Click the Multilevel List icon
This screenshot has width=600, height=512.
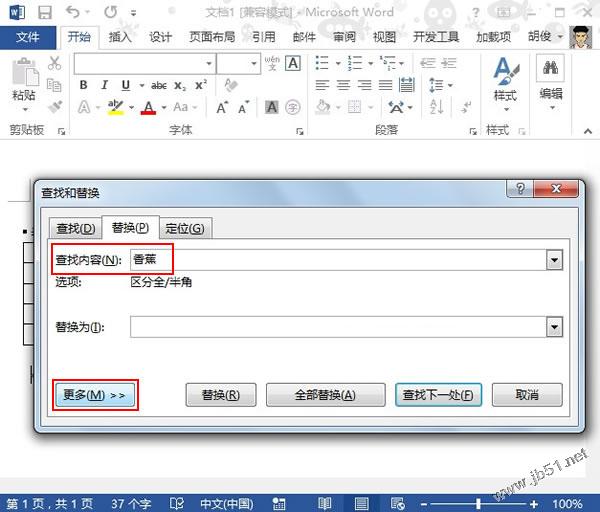[x=388, y=63]
